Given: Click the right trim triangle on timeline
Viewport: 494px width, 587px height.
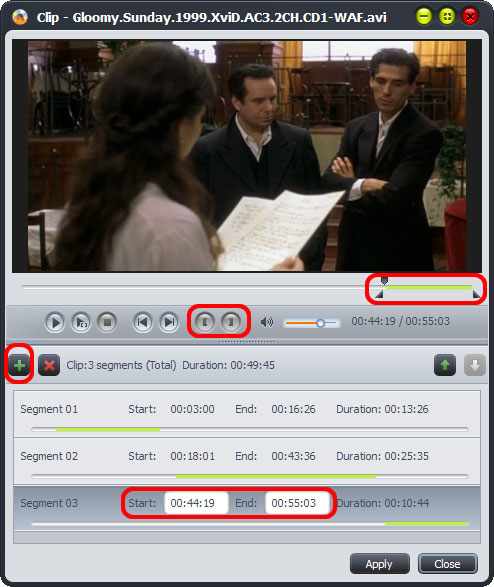Looking at the screenshot, I should pyautogui.click(x=476, y=295).
